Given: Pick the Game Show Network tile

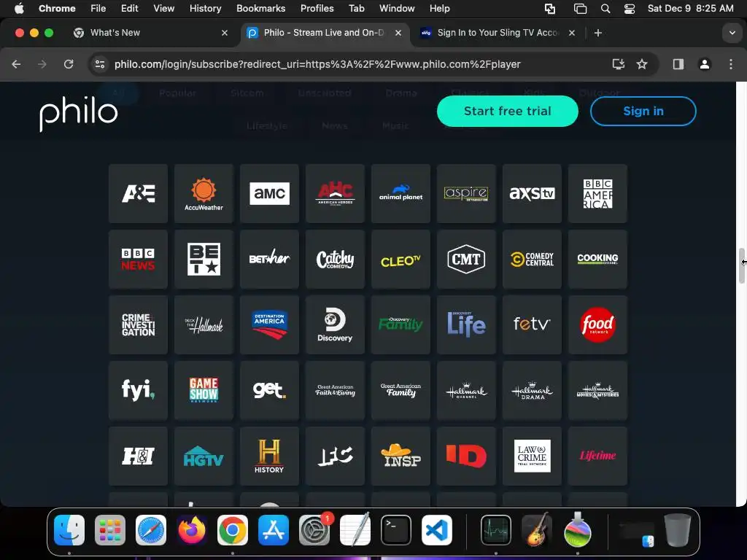Looking at the screenshot, I should click(204, 391).
